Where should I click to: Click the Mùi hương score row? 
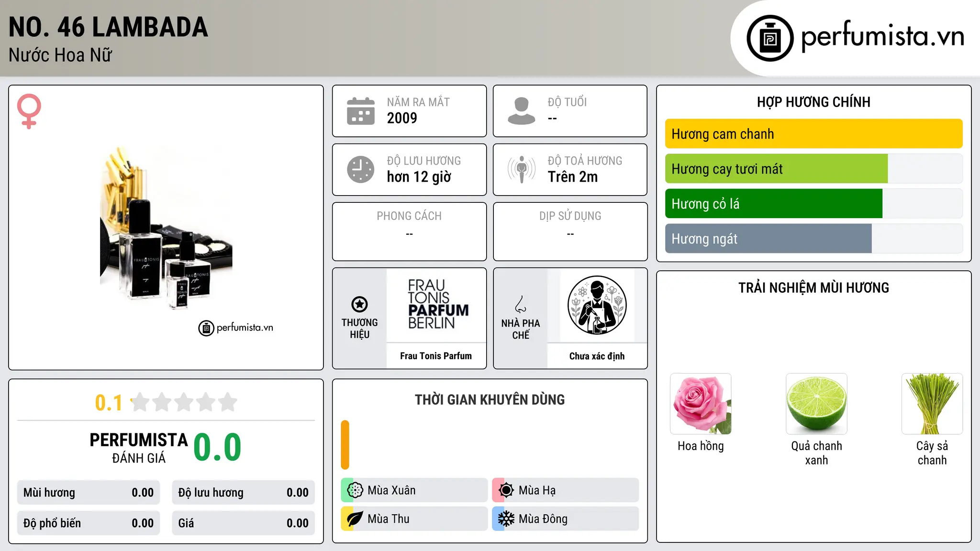(x=89, y=493)
